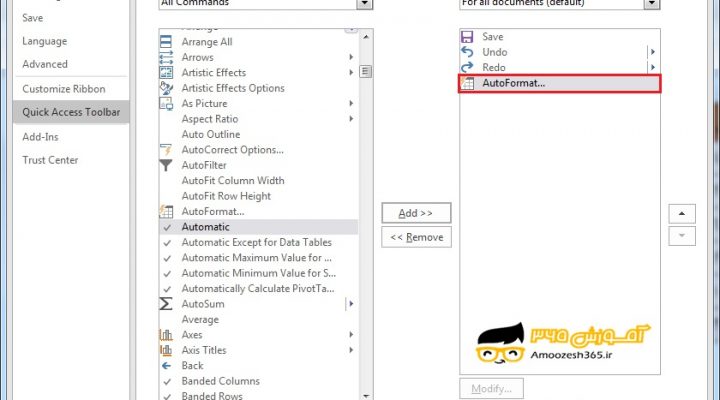Expand the Aspect Ratio submenu arrow
This screenshot has height=400, width=720.
[x=351, y=119]
